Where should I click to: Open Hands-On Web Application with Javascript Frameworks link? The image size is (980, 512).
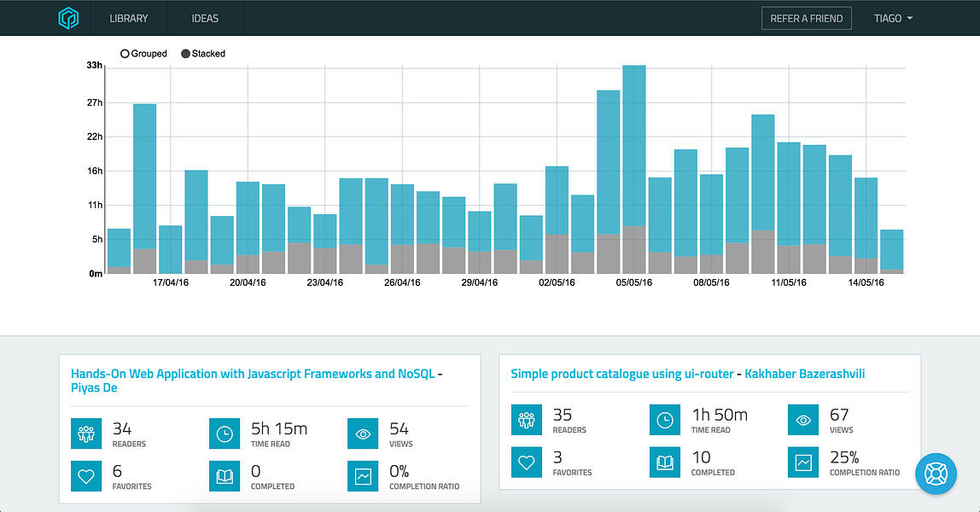pos(253,374)
